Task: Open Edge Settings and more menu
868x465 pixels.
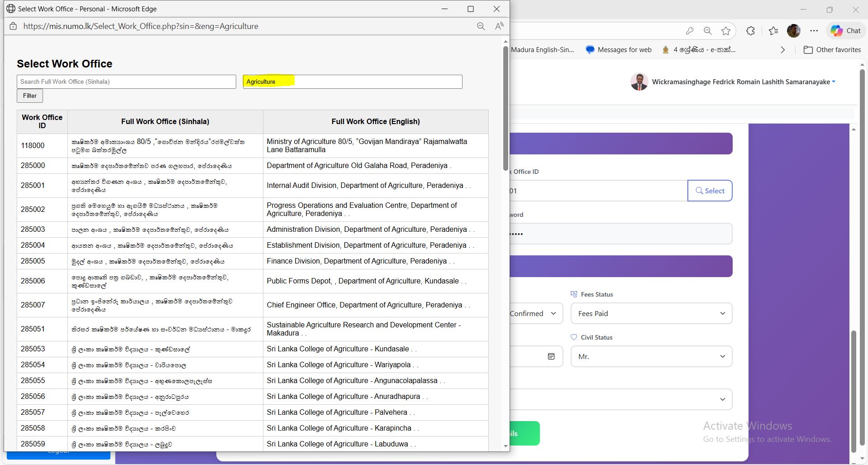Action: [x=814, y=31]
